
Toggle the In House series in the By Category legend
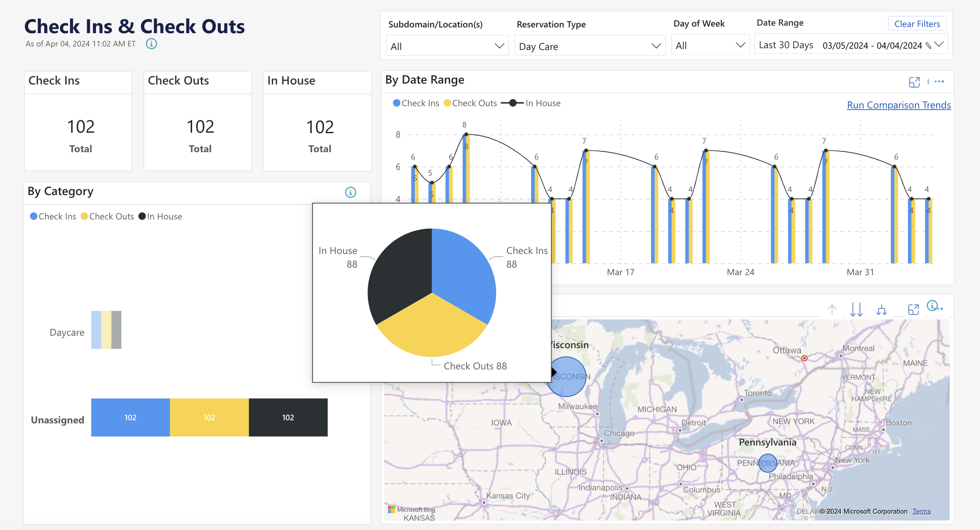[x=160, y=216]
